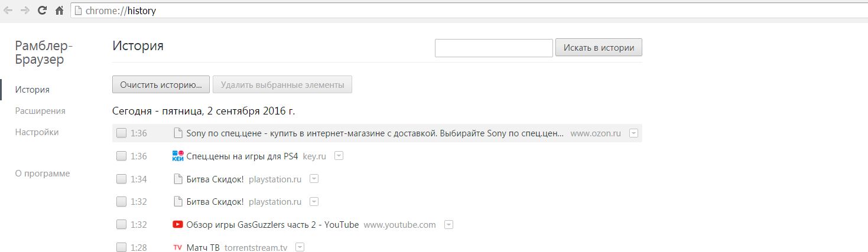Open dropdown arrow next to www.ozon.ru

click(x=633, y=133)
